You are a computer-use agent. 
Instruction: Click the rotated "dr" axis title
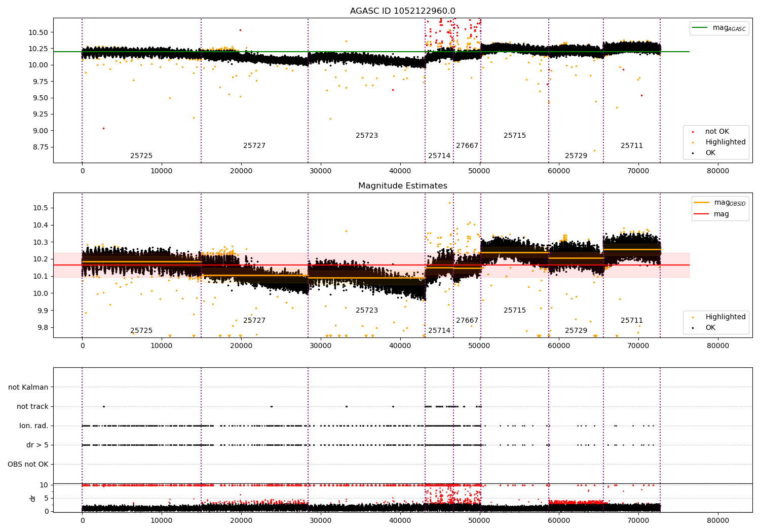click(33, 498)
